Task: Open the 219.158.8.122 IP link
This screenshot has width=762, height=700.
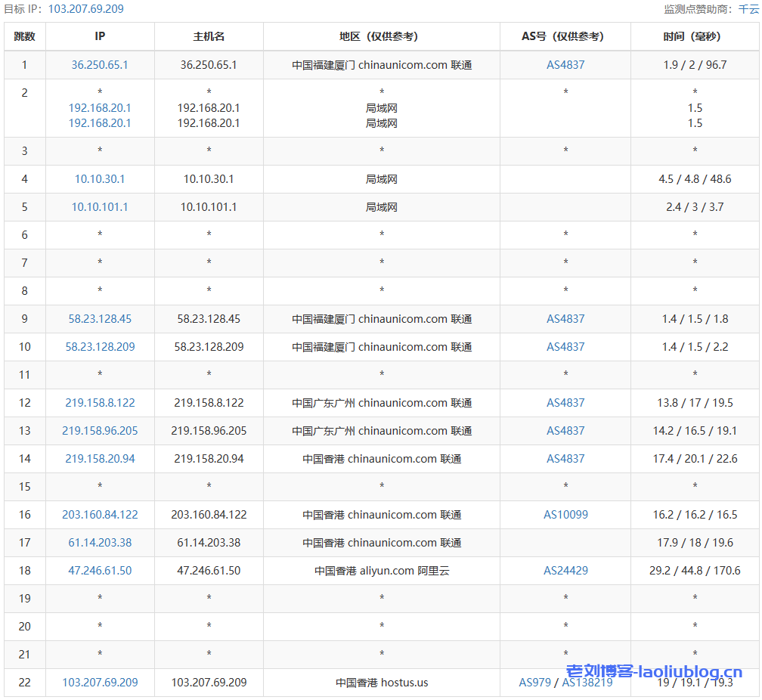Action: coord(100,403)
